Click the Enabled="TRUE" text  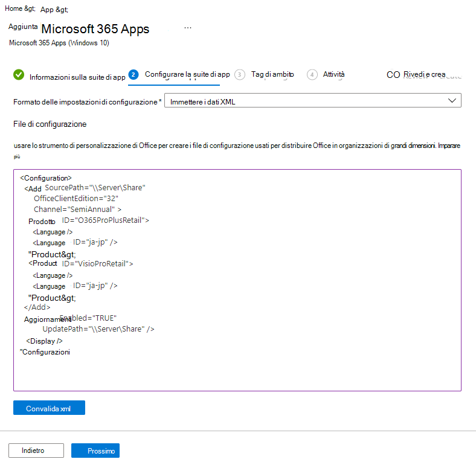[x=88, y=318]
